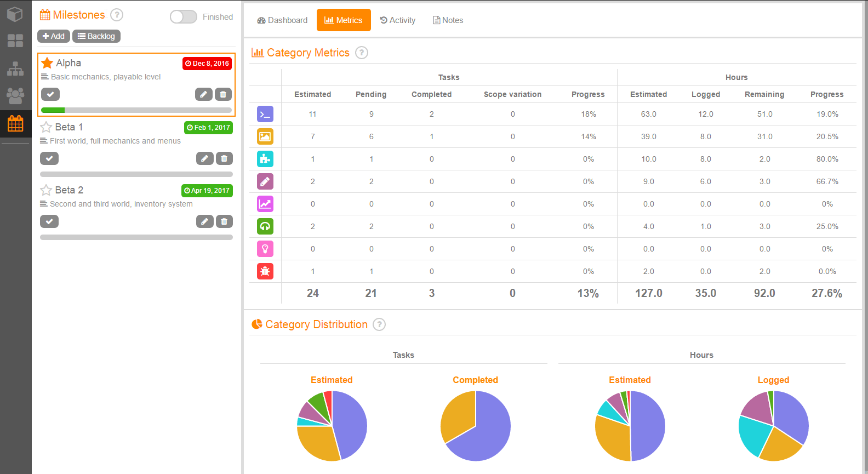Screen dimensions: 868x474
Task: Open the Backlog view
Action: pos(96,36)
